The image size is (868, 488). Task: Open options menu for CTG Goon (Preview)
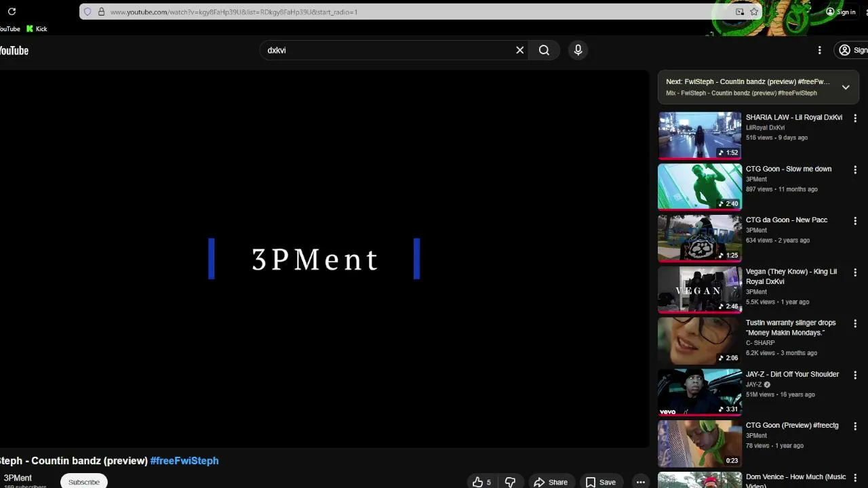click(855, 426)
